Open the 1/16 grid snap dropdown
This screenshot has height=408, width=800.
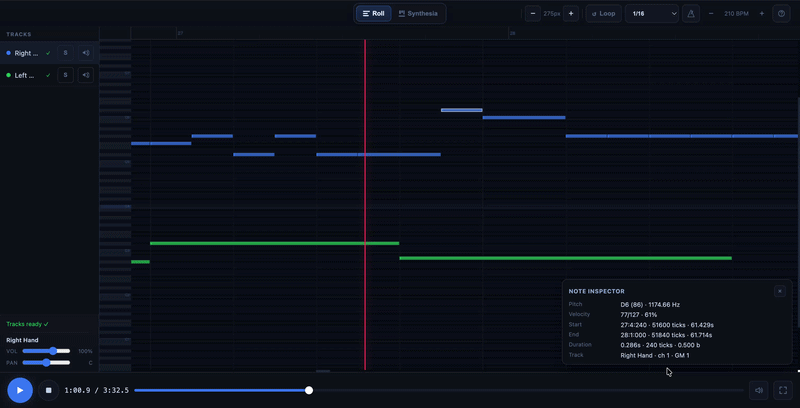[652, 14]
